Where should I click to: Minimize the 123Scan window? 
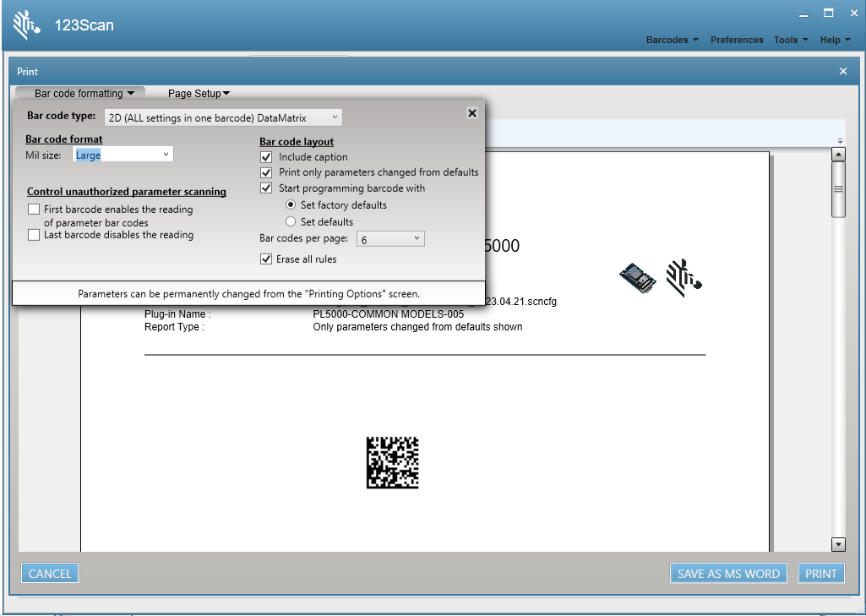(x=803, y=15)
